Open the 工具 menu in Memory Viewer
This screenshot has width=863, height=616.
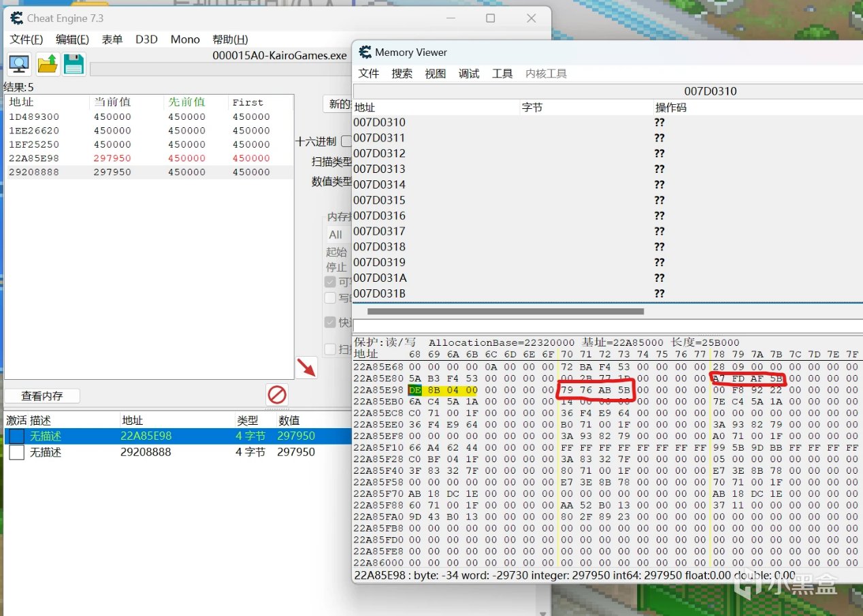[x=502, y=74]
